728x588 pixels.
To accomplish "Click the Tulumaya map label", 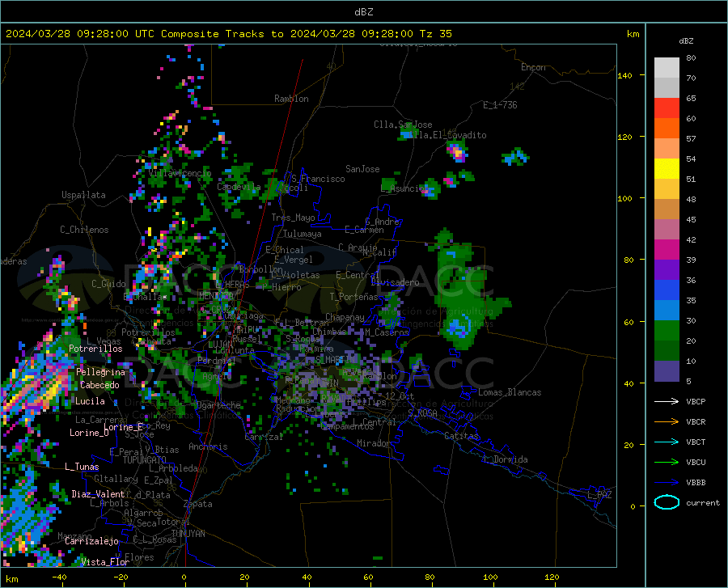I will click(303, 234).
